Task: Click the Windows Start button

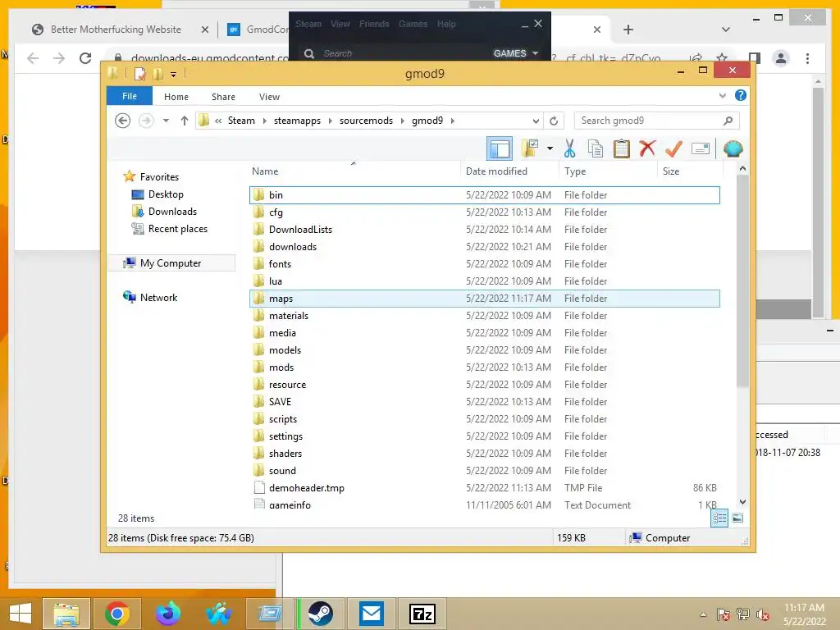Action: 21,614
